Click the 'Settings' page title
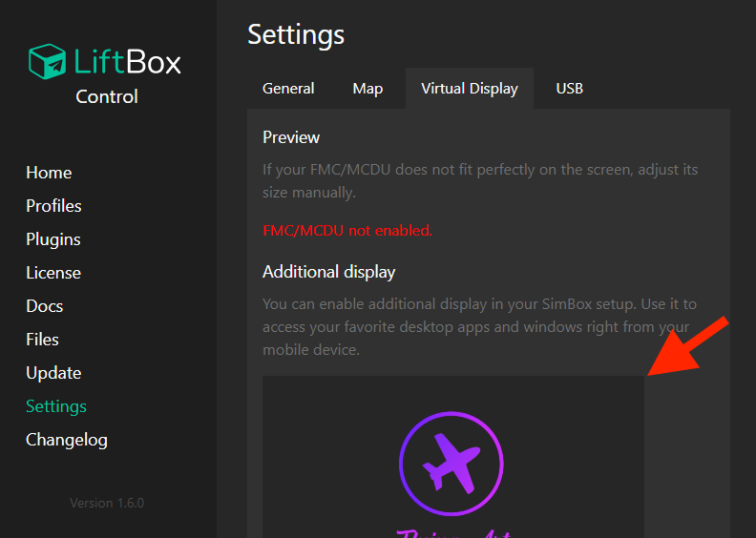Image resolution: width=756 pixels, height=538 pixels. (x=296, y=34)
